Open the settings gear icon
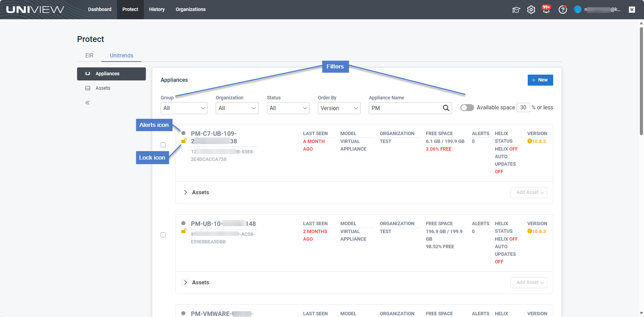The image size is (644, 317). coord(531,10)
